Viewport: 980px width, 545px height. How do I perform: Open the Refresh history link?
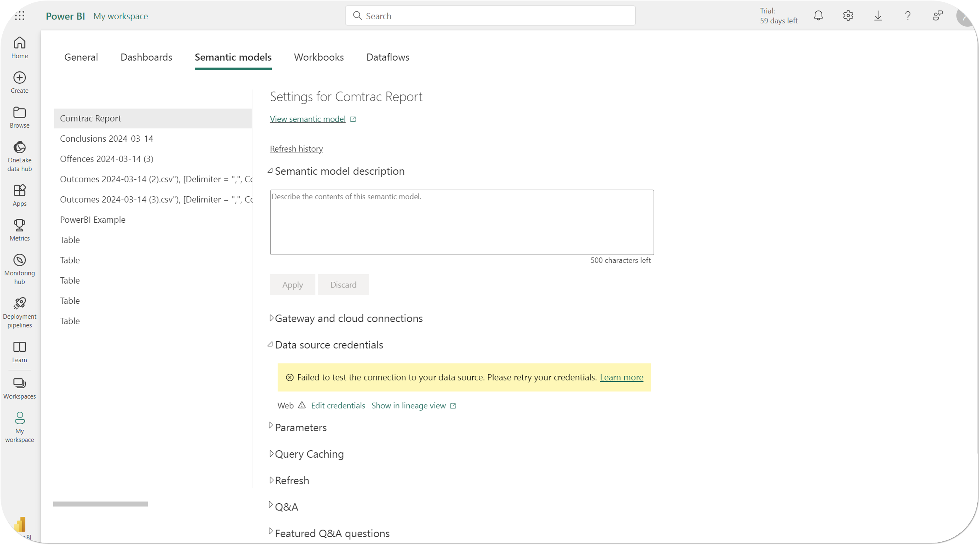pyautogui.click(x=296, y=149)
